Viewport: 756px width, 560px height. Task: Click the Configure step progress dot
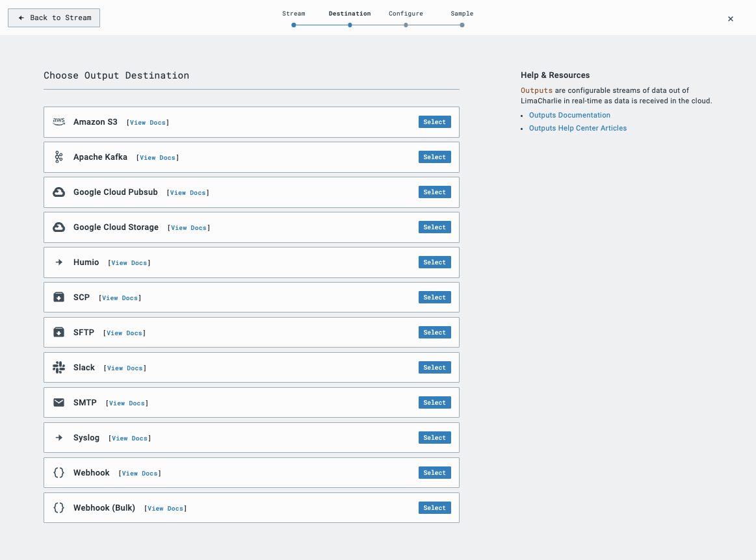406,25
